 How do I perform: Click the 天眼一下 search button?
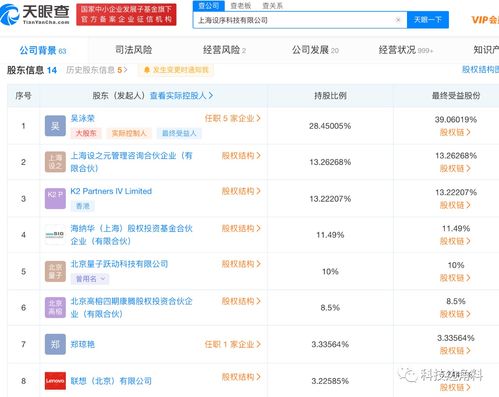tap(428, 20)
